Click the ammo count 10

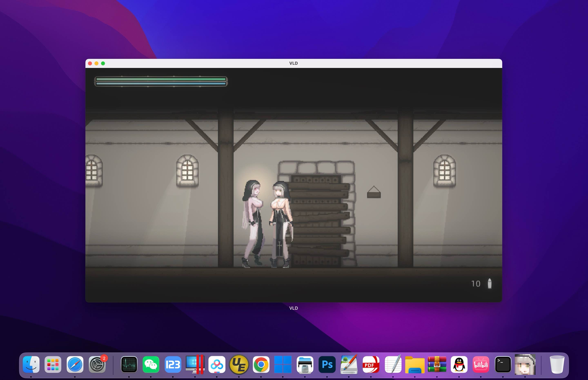coord(476,284)
